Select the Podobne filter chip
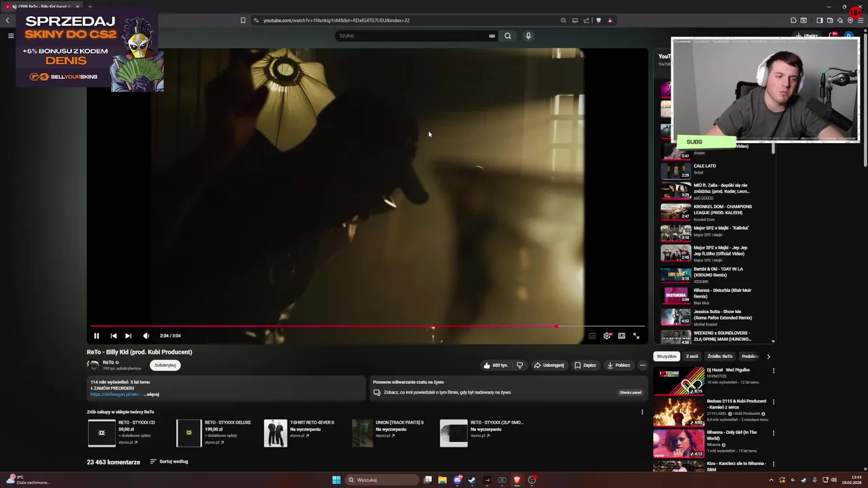Screen dimensions: 868x488 click(x=749, y=357)
